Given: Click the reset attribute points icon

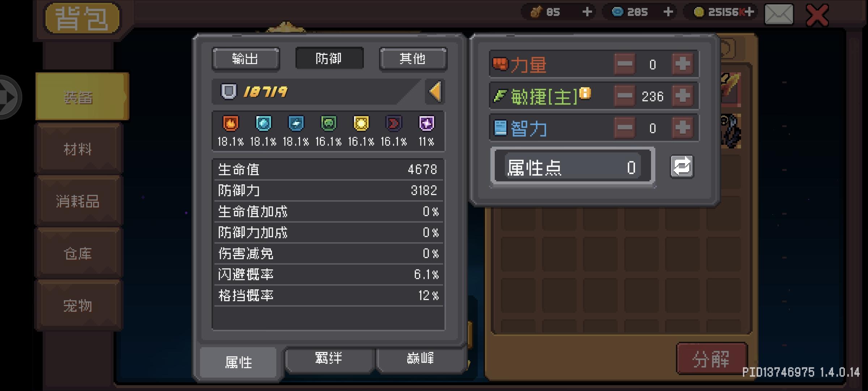Looking at the screenshot, I should coord(682,167).
